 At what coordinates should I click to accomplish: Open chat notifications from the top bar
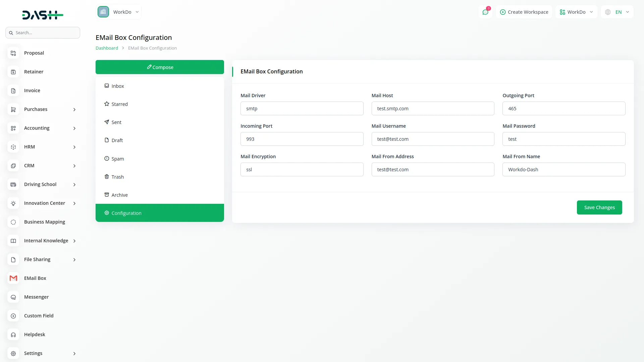click(x=485, y=12)
